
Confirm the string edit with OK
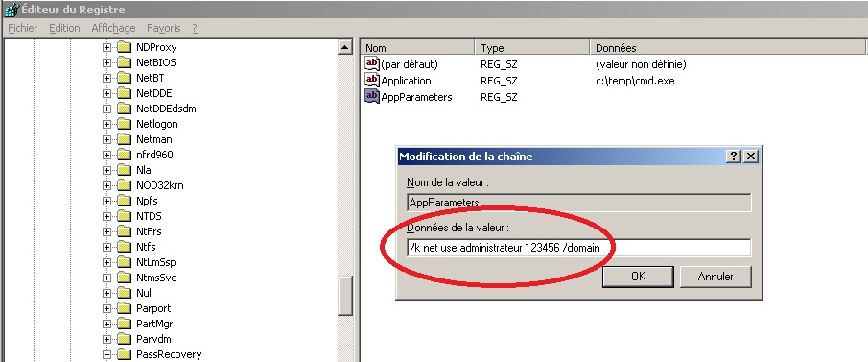(x=638, y=277)
